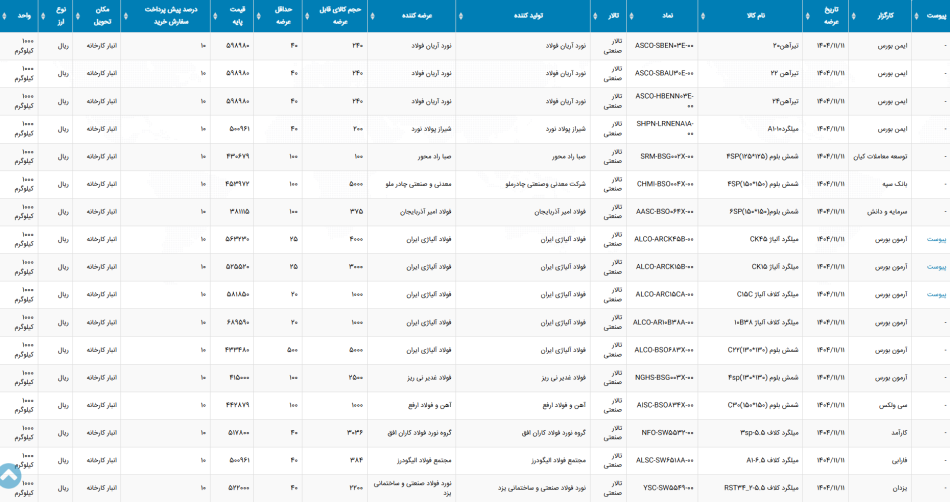Click symbol starting with ASCO-HBENN
The height and width of the screenshot is (502, 950).
pos(665,101)
